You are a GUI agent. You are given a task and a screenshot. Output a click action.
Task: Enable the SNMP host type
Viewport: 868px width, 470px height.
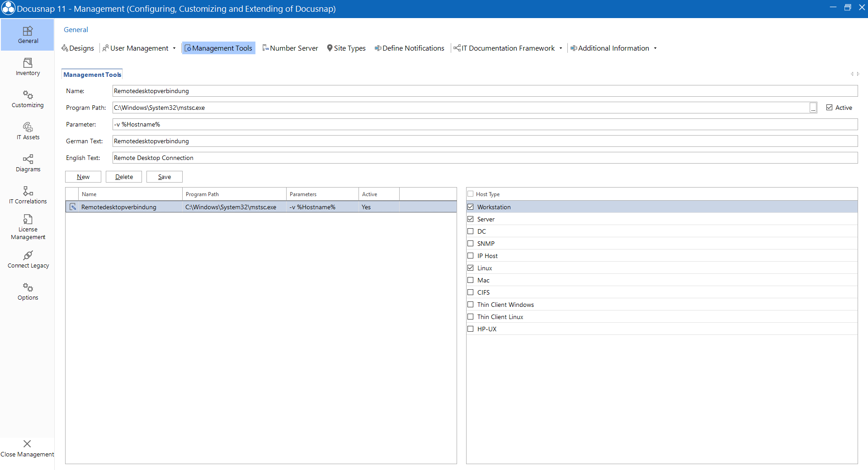pyautogui.click(x=471, y=243)
